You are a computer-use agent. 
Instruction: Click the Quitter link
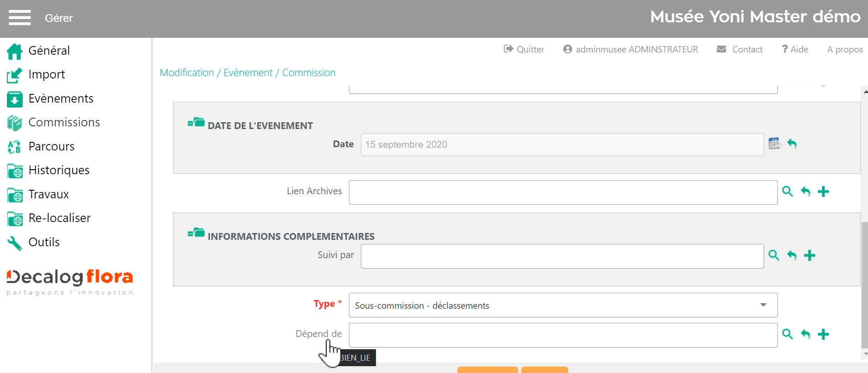(x=524, y=49)
